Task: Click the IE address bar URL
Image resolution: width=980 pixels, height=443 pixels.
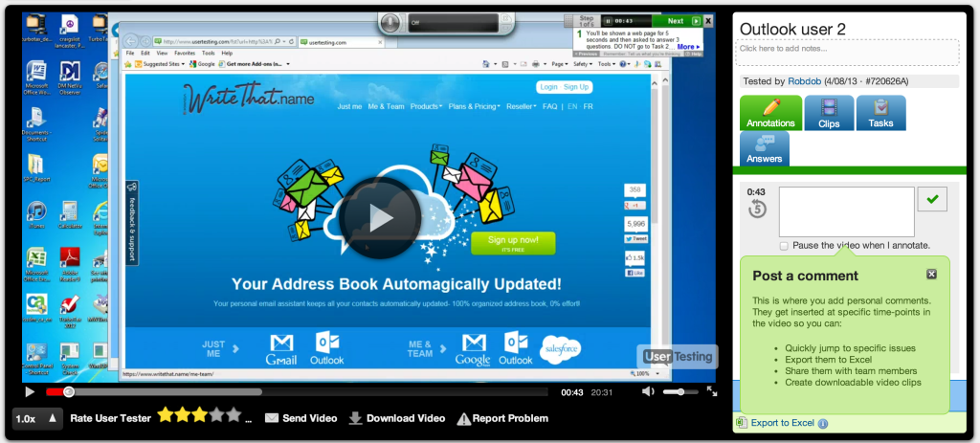Action: coord(217,42)
